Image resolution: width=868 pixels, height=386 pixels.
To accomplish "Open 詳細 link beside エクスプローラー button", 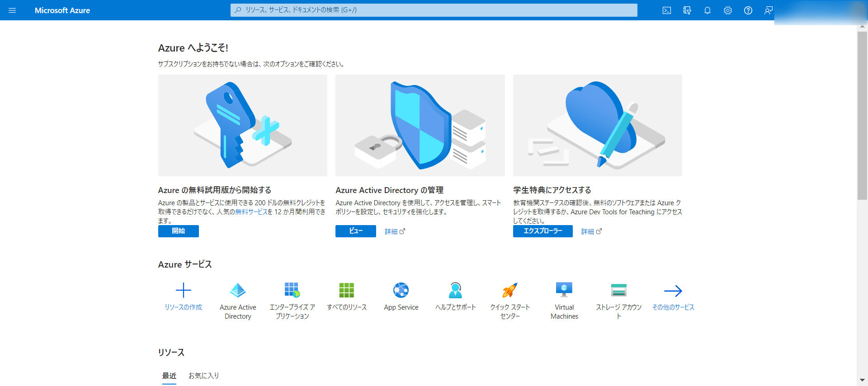I will [x=591, y=231].
